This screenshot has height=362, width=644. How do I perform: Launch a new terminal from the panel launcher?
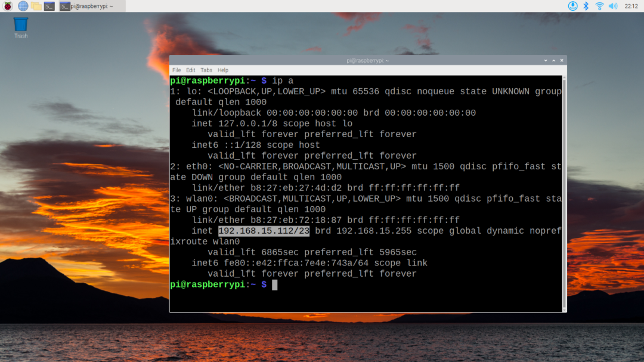click(x=49, y=6)
